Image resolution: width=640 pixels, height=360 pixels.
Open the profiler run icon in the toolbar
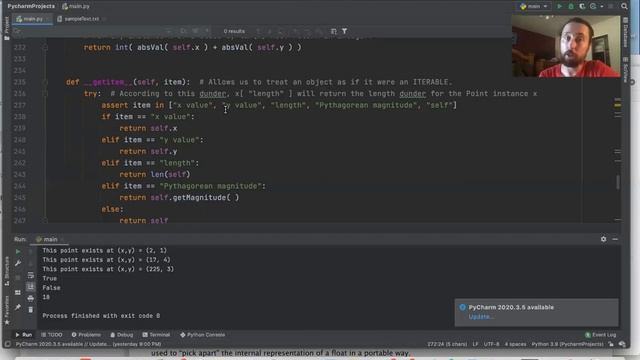pyautogui.click(x=593, y=6)
